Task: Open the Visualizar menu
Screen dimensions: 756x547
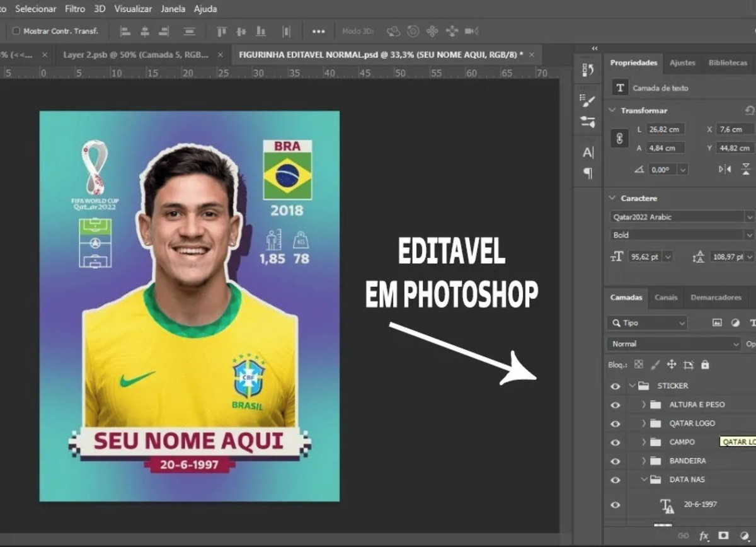Action: (x=133, y=9)
